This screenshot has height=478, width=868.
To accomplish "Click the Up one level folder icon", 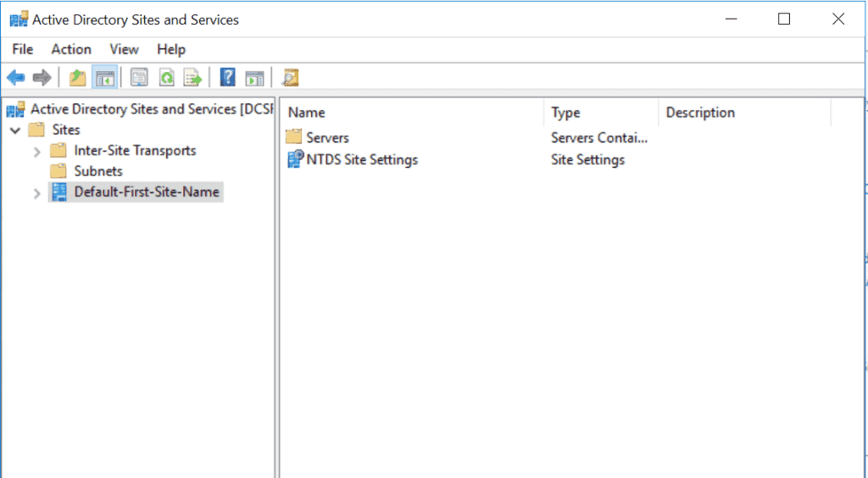I will (x=77, y=77).
